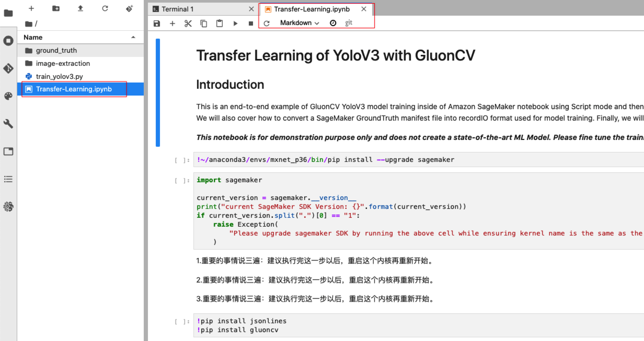This screenshot has height=341, width=644.
Task: Open the Table of Contents sidebar panel
Action: click(8, 179)
